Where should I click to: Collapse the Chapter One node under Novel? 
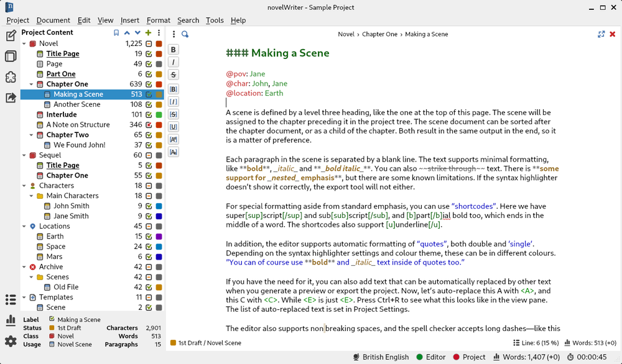[31, 84]
